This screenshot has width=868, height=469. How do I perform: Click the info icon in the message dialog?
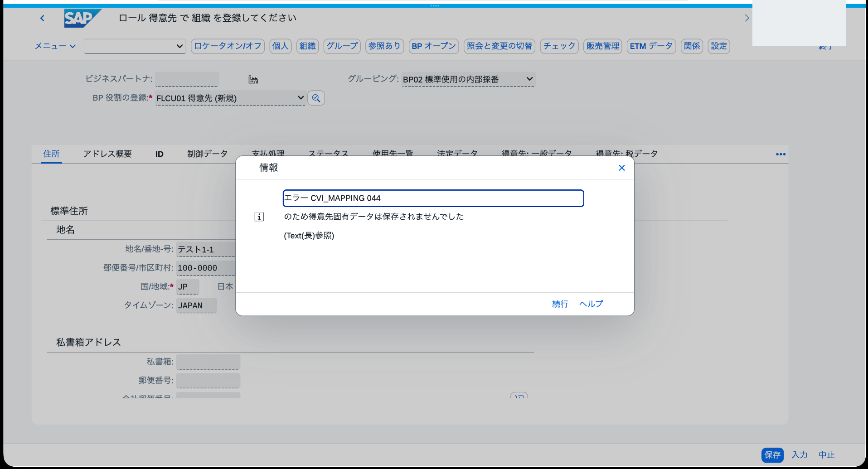(x=259, y=217)
